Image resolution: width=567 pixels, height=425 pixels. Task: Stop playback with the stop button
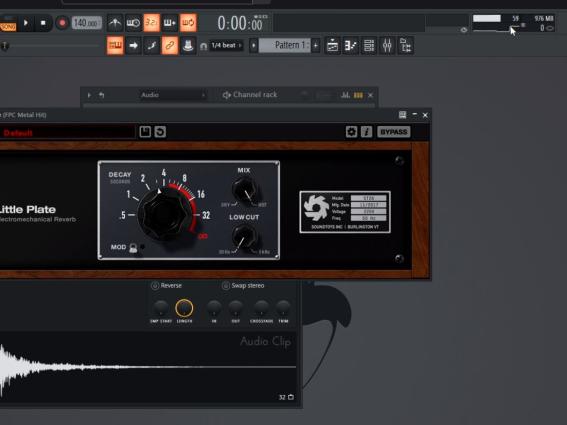tap(43, 23)
